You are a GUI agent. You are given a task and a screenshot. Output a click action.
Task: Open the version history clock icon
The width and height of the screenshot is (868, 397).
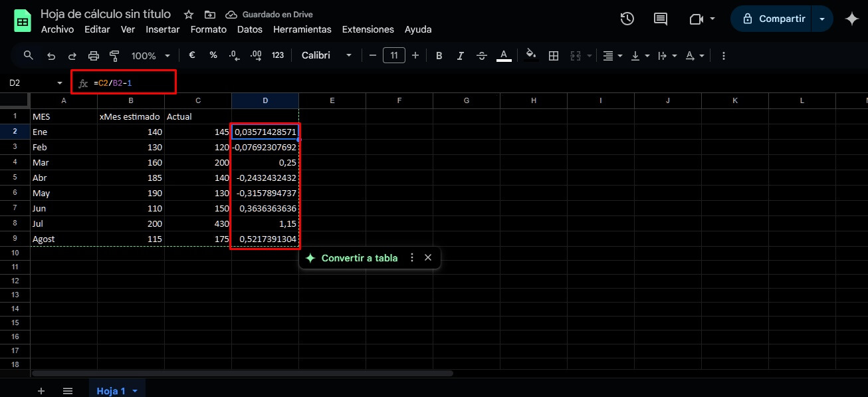(627, 19)
